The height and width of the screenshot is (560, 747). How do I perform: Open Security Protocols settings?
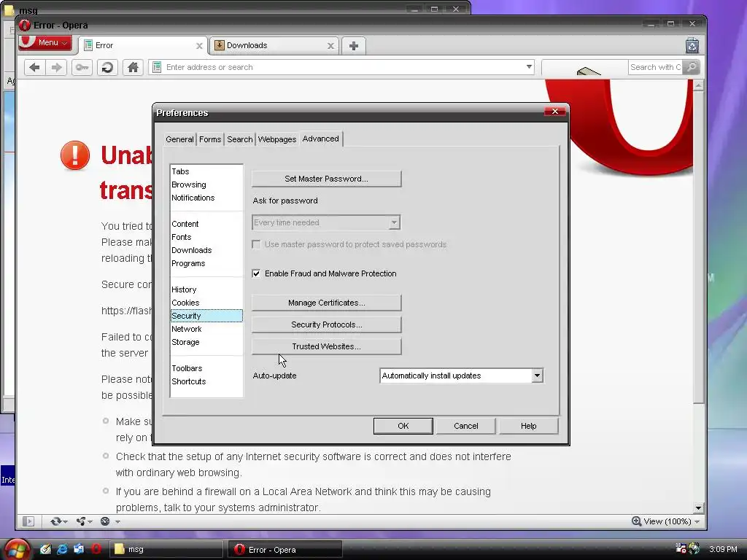(x=326, y=324)
